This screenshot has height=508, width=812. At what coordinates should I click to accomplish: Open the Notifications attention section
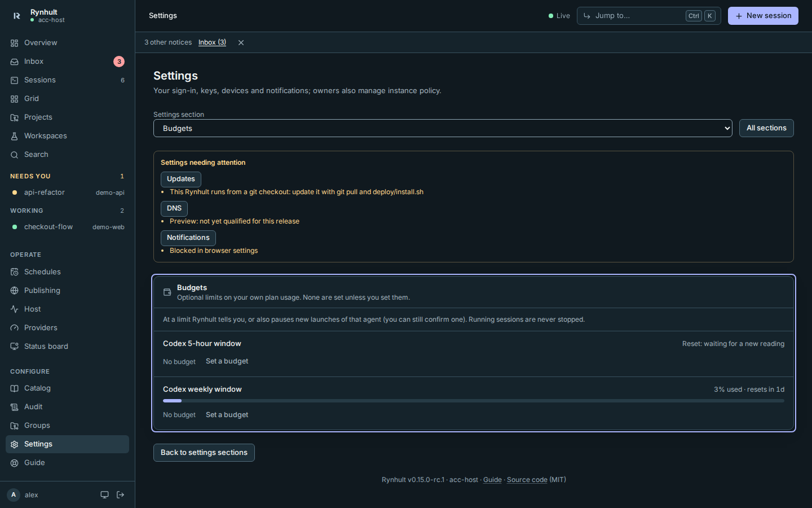coord(188,238)
